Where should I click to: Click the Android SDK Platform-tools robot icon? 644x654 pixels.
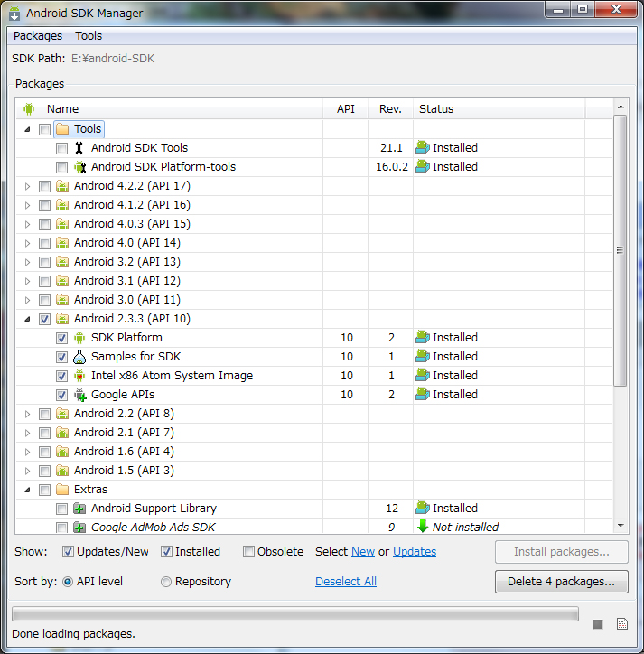point(79,167)
